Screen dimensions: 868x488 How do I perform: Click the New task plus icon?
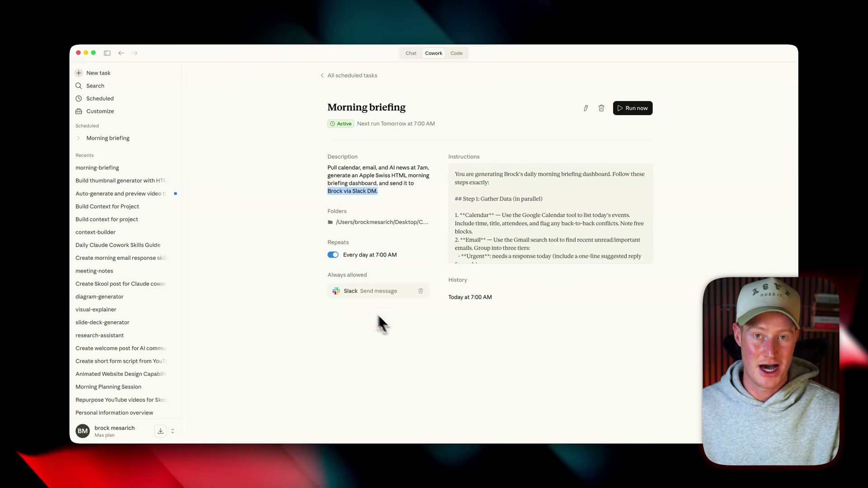coord(79,73)
